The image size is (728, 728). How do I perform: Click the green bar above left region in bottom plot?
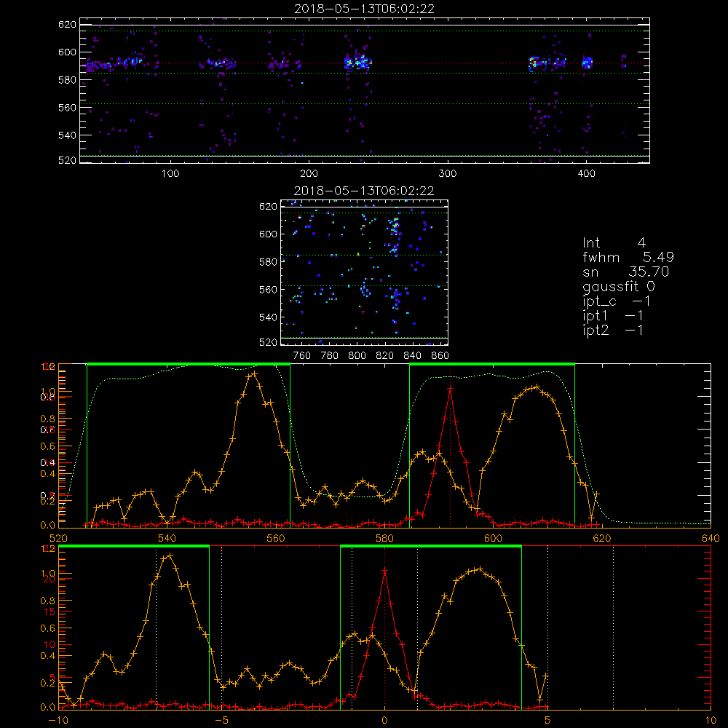tap(134, 546)
